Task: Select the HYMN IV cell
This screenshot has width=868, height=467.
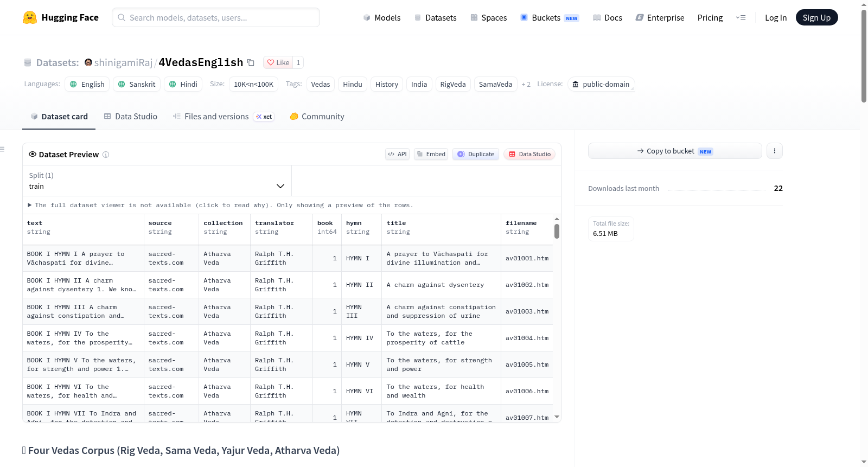Action: point(362,338)
